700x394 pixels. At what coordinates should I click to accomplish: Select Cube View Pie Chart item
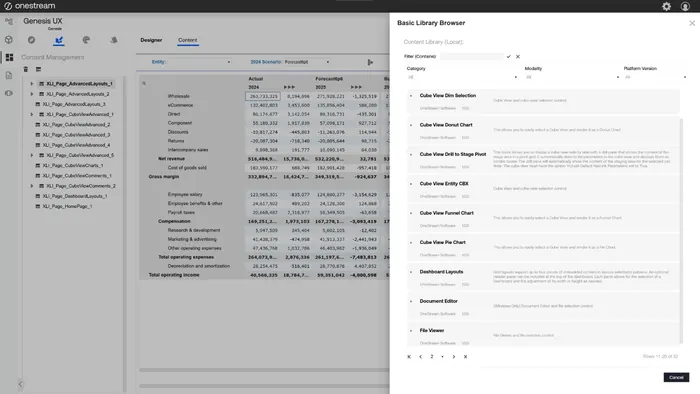[543, 249]
